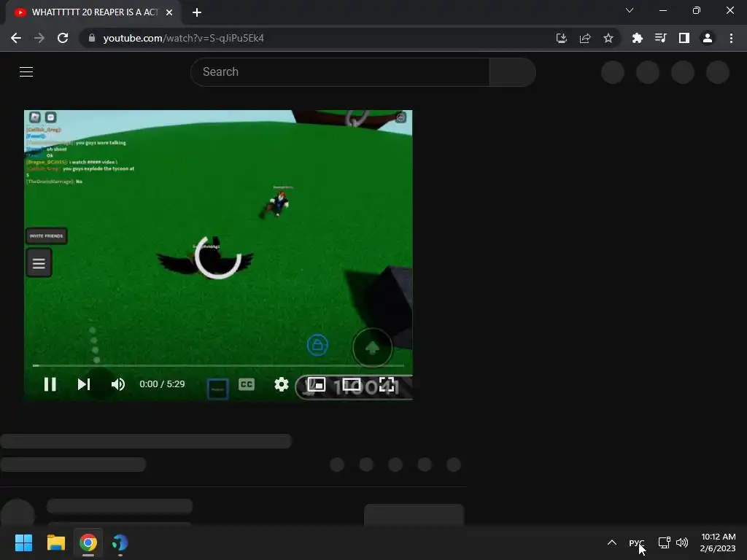
Task: Mute the video volume
Action: (117, 384)
